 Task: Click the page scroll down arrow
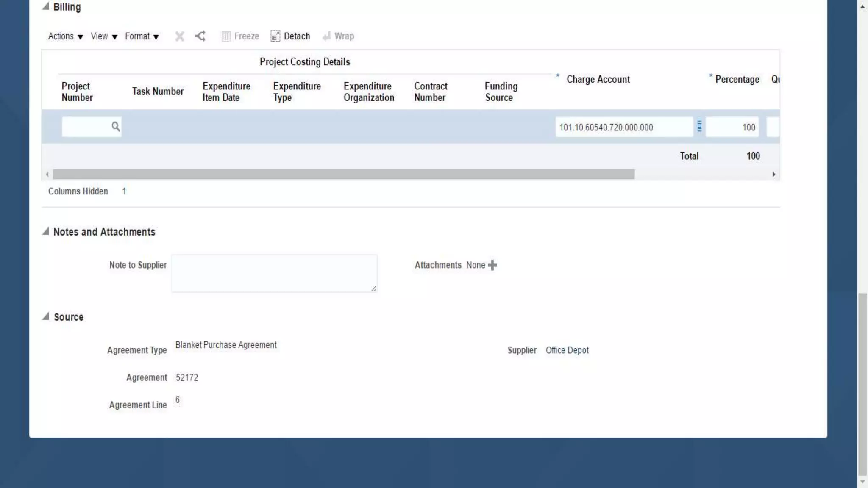pos(862,482)
